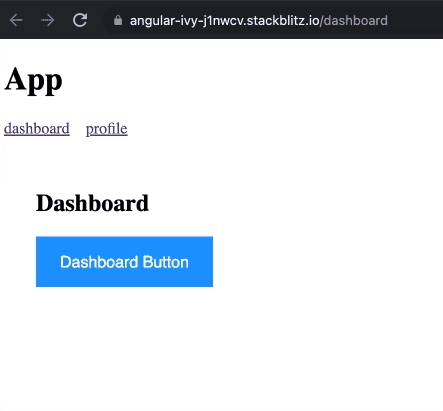Open the dashboard navigation link
Screen dimensions: 443x411
(37, 129)
